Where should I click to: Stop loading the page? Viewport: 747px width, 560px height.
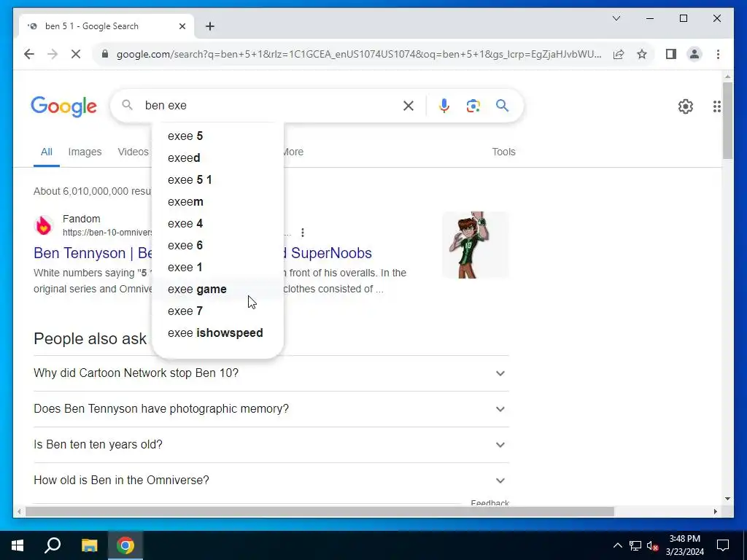tap(76, 54)
